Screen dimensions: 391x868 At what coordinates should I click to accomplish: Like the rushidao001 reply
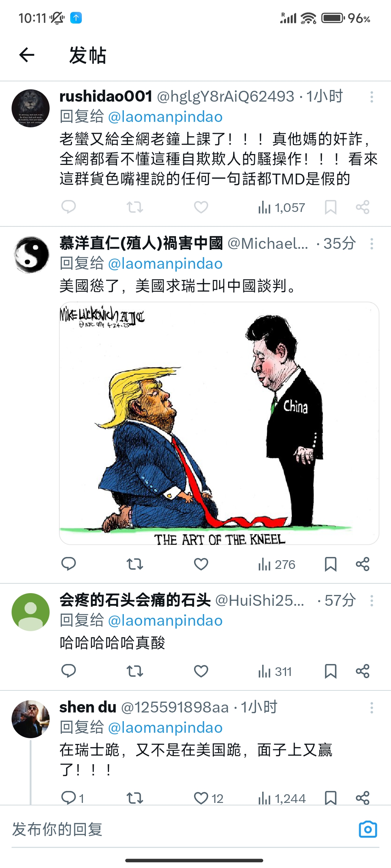[201, 207]
